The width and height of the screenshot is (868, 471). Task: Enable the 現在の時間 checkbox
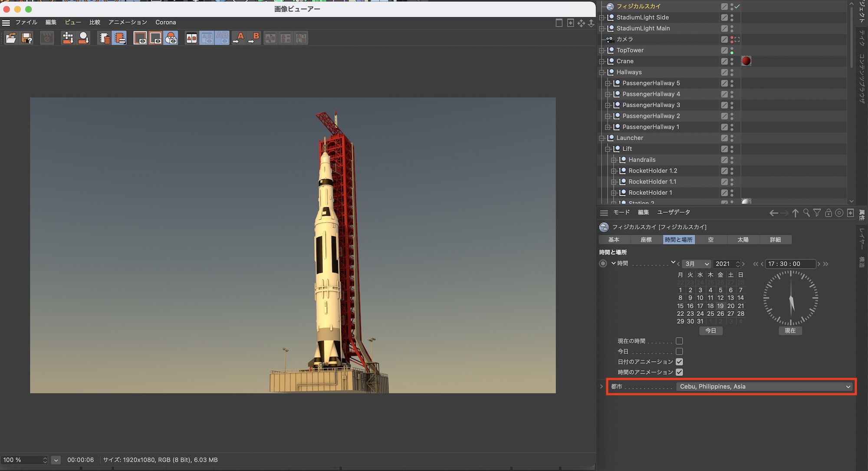679,341
